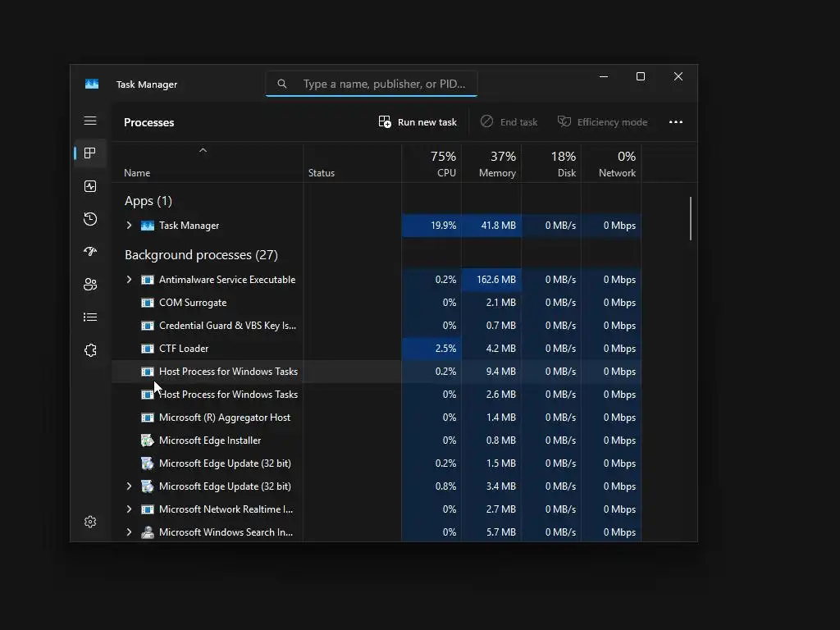Select Microsoft (R) Aggregator Host name

(225, 418)
